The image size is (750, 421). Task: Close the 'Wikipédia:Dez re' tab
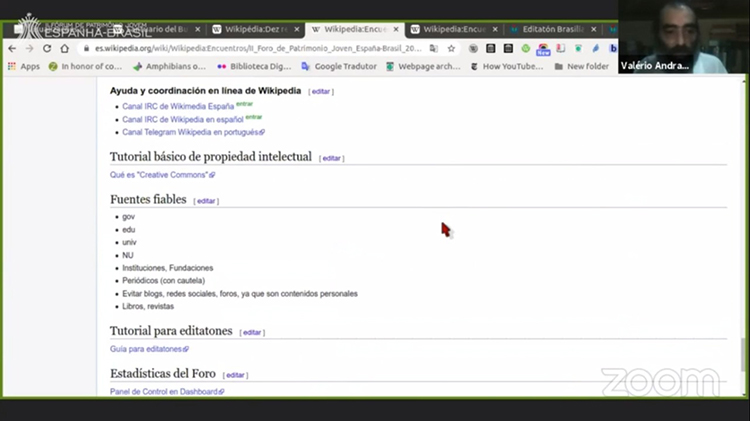pos(297,30)
